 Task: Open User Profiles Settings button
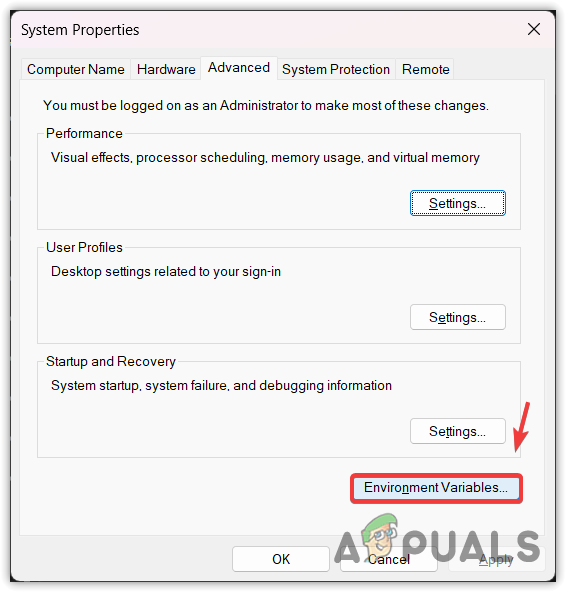pos(458,317)
